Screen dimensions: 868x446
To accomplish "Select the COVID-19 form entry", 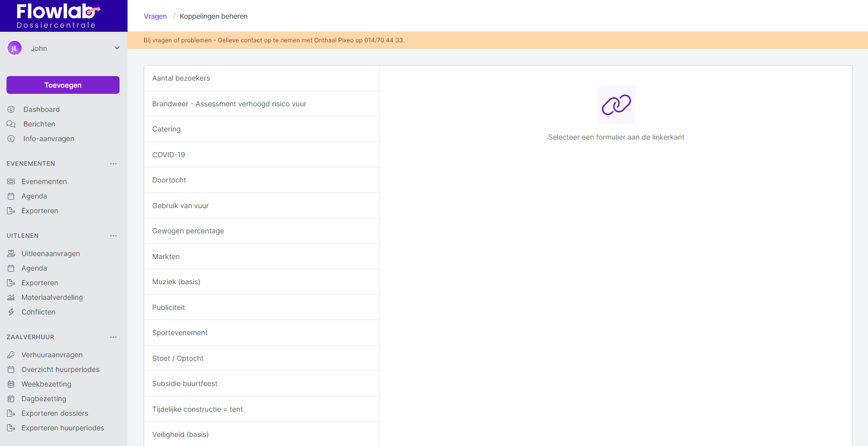I will tap(262, 155).
